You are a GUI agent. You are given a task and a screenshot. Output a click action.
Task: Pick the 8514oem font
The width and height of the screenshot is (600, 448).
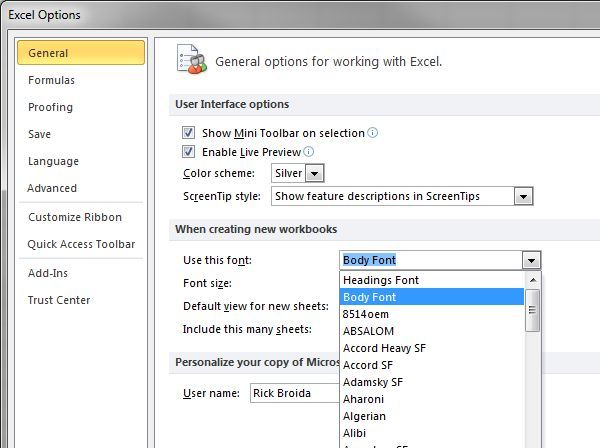(432, 314)
